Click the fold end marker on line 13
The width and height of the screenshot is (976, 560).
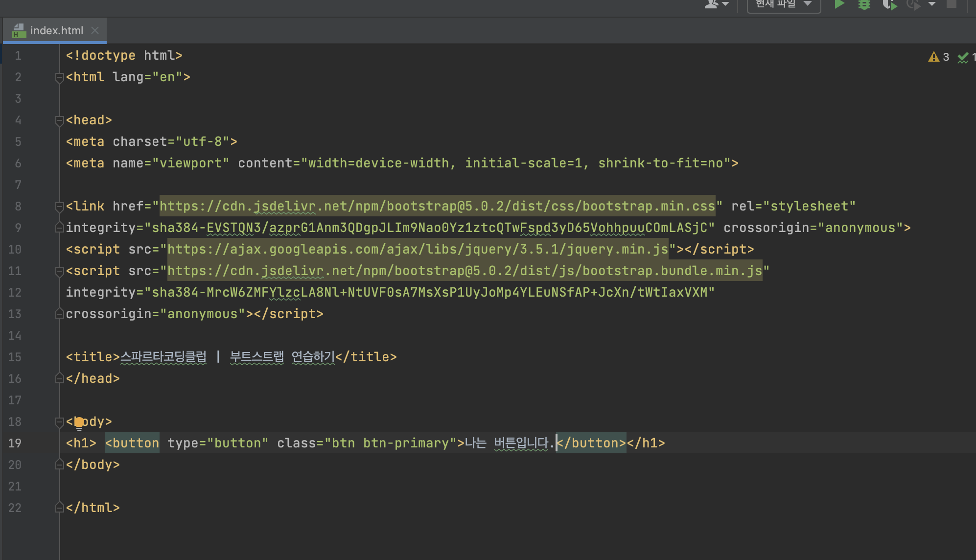click(x=59, y=314)
